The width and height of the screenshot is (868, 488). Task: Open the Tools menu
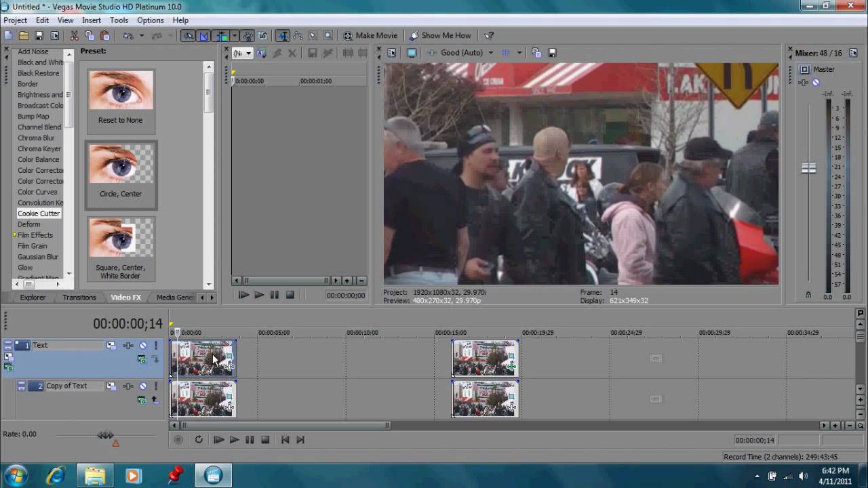tap(119, 20)
